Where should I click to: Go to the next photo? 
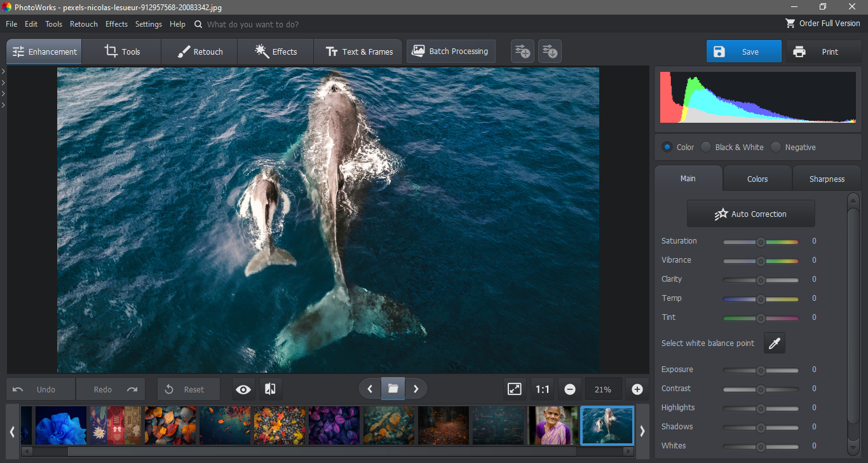pos(416,389)
